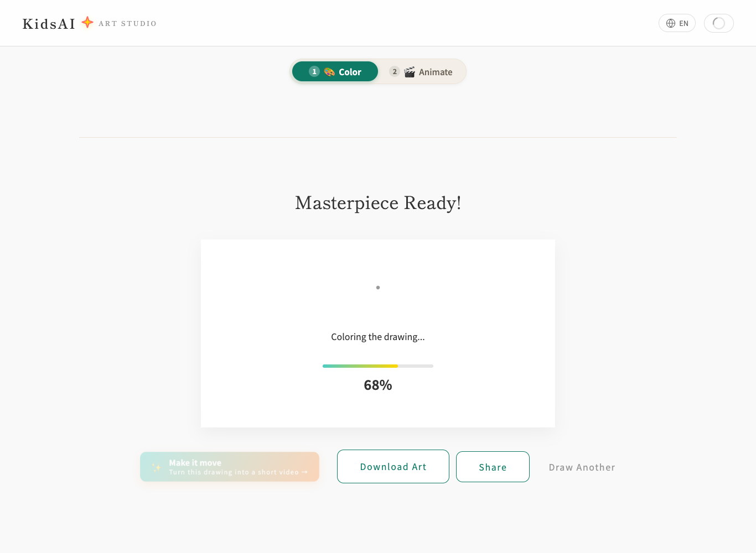The image size is (756, 553).
Task: Click the step number 1 badge
Action: [314, 71]
